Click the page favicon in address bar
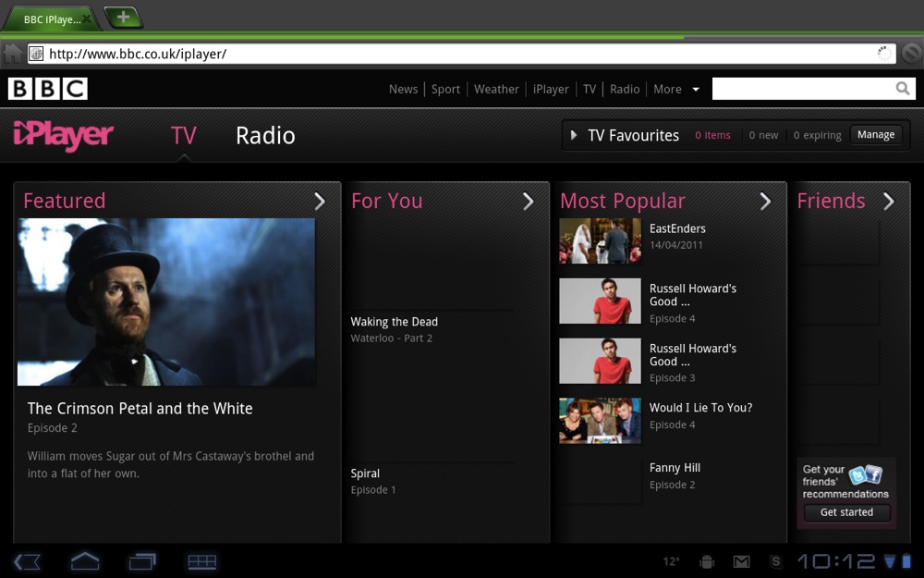Image resolution: width=924 pixels, height=578 pixels. pos(36,54)
